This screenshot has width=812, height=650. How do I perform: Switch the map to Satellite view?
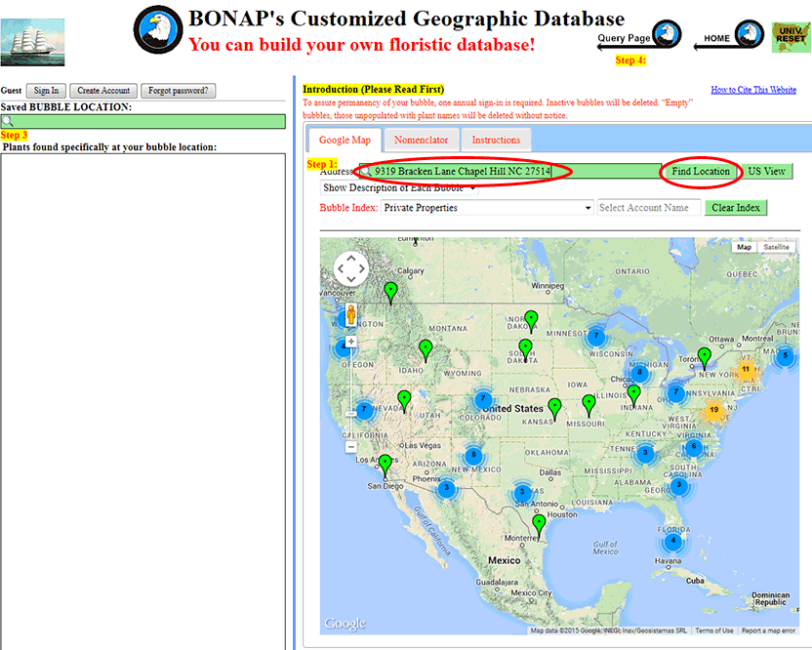[776, 247]
